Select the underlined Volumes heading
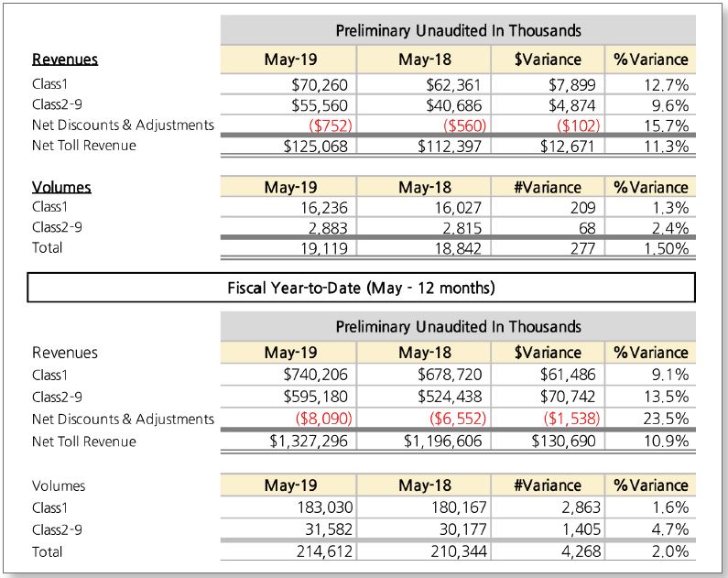728x578 pixels. [61, 187]
